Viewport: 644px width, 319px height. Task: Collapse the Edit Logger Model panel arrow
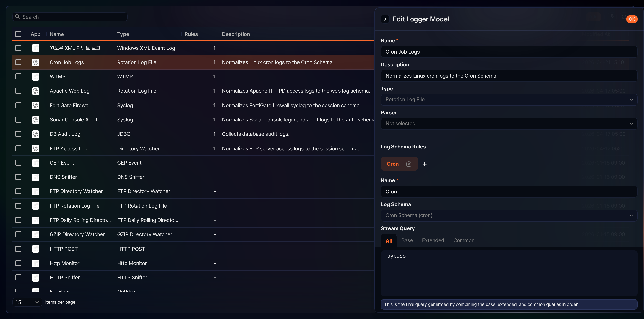coord(385,19)
